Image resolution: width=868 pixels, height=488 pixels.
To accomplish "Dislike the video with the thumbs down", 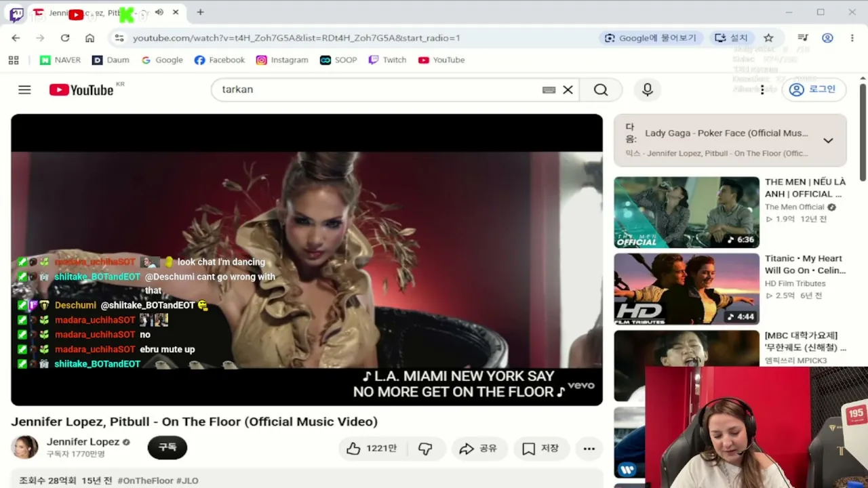I will (426, 449).
